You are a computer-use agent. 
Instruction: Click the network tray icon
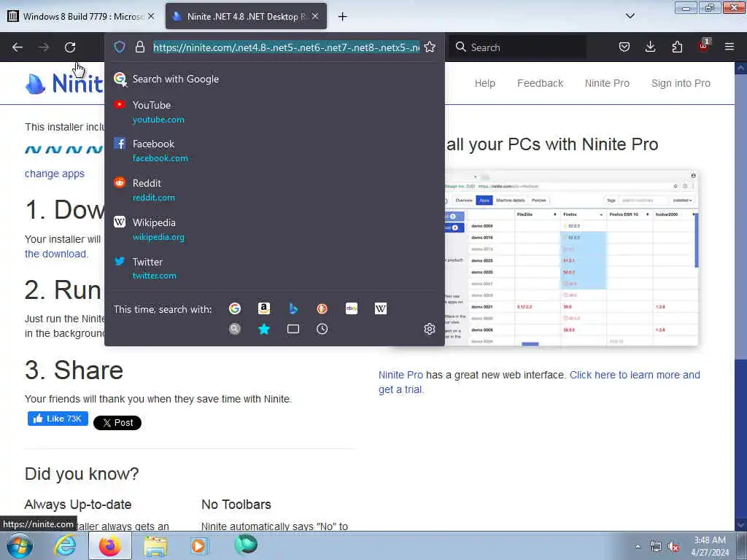(x=656, y=547)
